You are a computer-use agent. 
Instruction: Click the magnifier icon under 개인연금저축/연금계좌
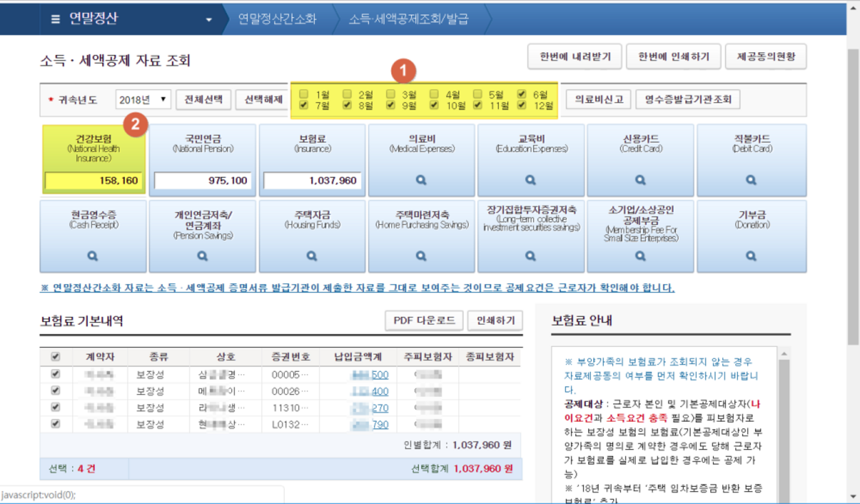(202, 256)
